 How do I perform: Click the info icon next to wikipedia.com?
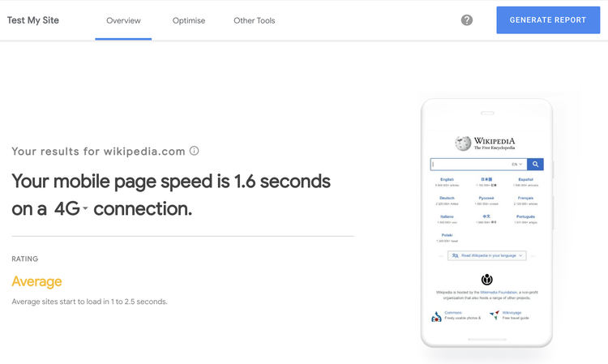tap(195, 151)
